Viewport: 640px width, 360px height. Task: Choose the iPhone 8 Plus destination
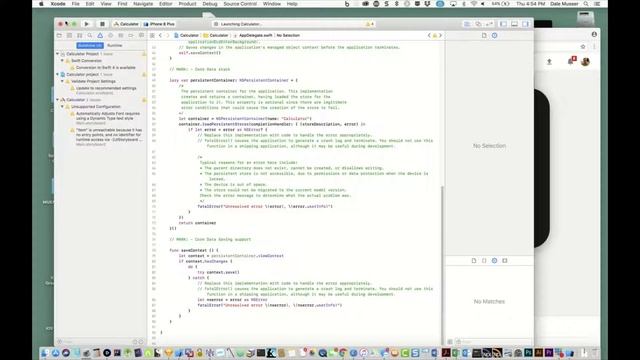coord(160,24)
